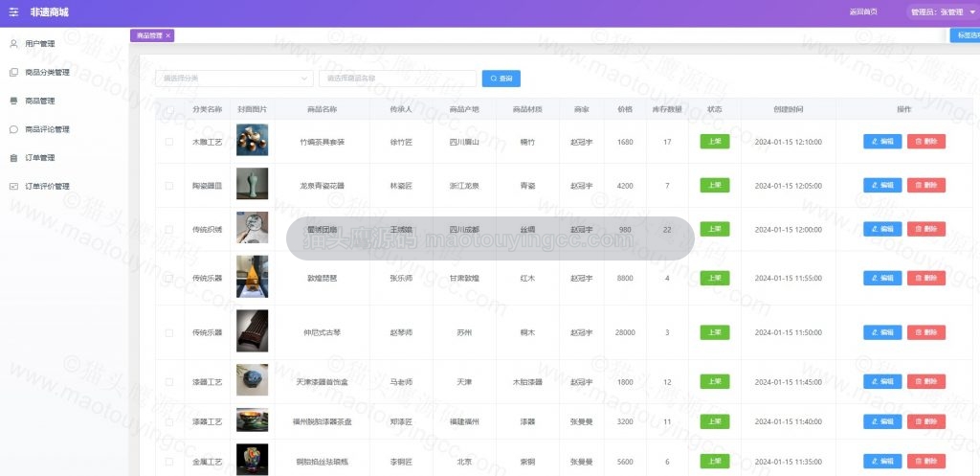Open the 天津漆器首饰盒 cover thumbnail

pos(252,379)
